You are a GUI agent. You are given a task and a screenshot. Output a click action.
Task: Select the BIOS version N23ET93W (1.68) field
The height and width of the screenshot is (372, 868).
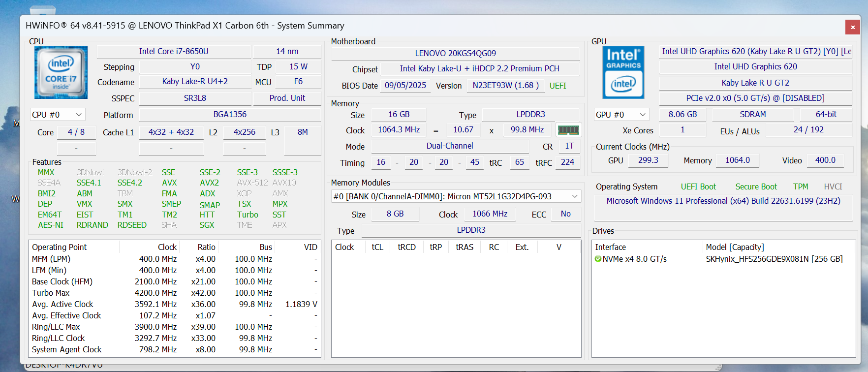point(506,85)
